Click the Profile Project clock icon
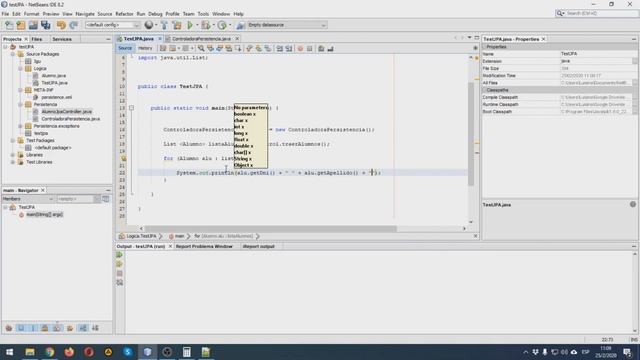The image size is (640, 360). click(x=222, y=25)
